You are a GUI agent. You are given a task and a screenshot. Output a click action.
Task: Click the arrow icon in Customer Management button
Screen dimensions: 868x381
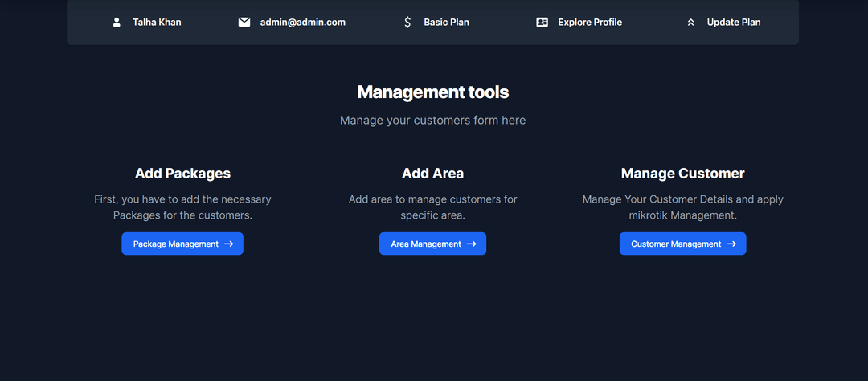731,244
